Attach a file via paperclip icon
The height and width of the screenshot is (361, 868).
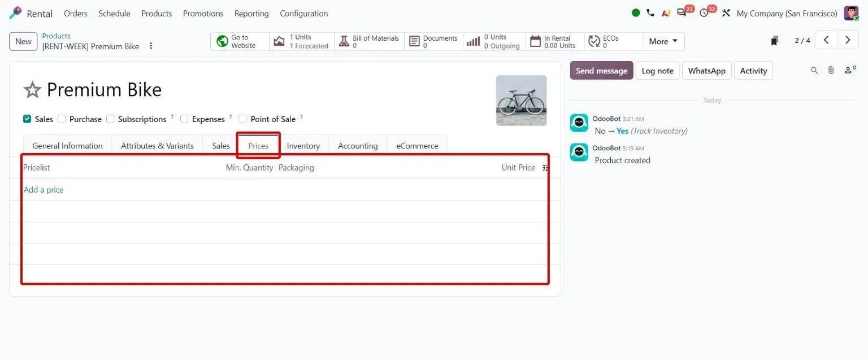click(831, 71)
